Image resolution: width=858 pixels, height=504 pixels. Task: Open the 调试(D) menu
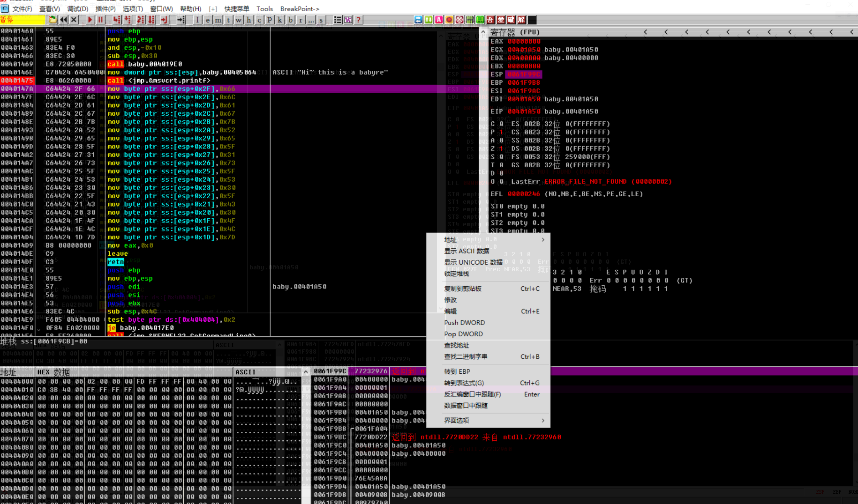tap(78, 9)
